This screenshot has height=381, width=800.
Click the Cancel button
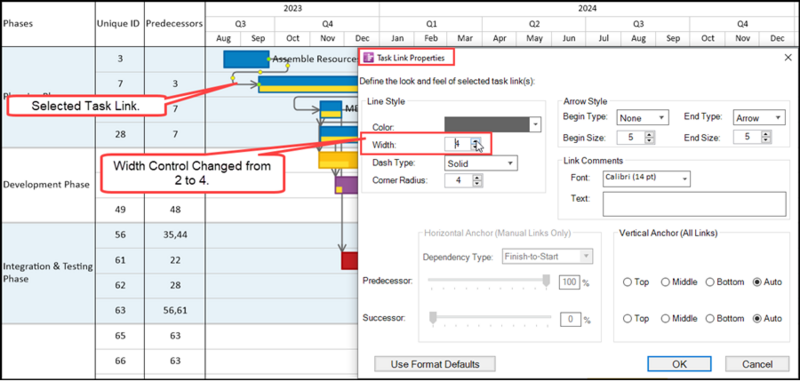pyautogui.click(x=757, y=364)
